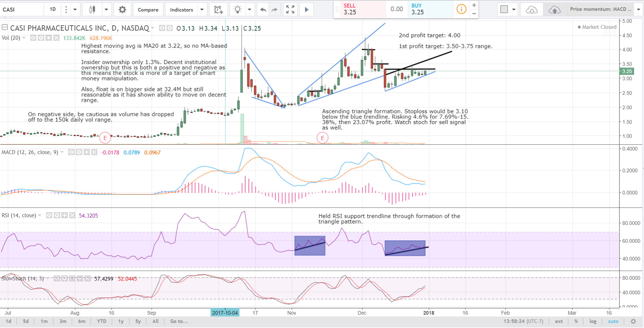Open the Vol (20) indicator settings gear
This screenshot has height=328, width=644.
(40, 38)
